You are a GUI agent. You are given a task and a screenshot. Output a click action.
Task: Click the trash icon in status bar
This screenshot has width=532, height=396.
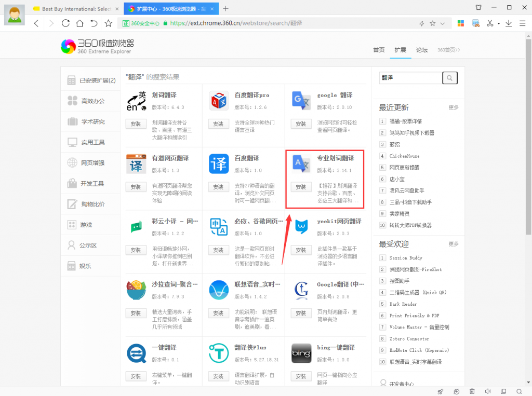pos(472,391)
